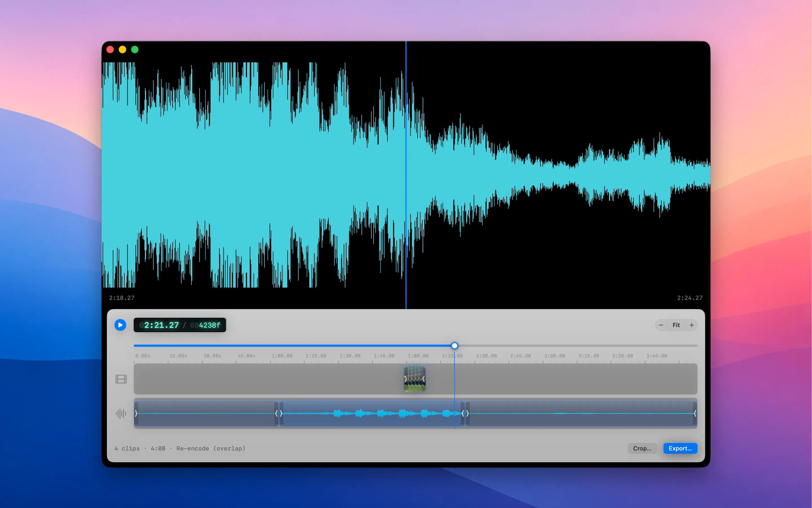812x508 pixels.
Task: Click the "4 clips" status text
Action: [127, 448]
